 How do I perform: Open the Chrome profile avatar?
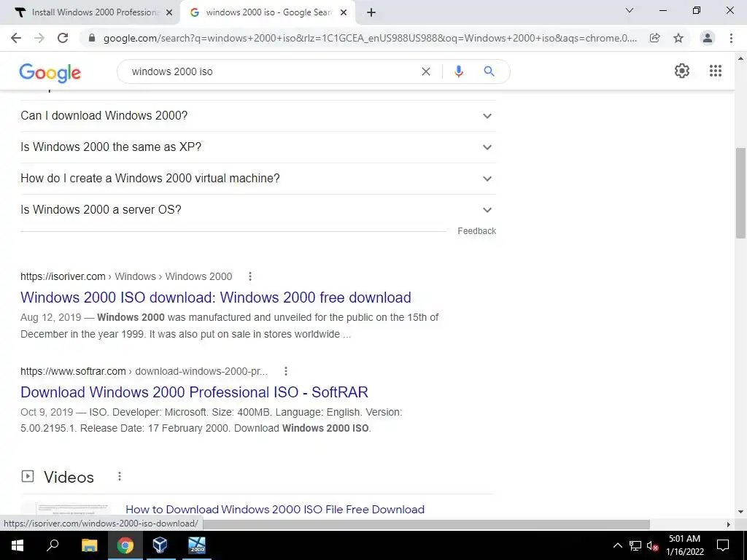pyautogui.click(x=708, y=38)
